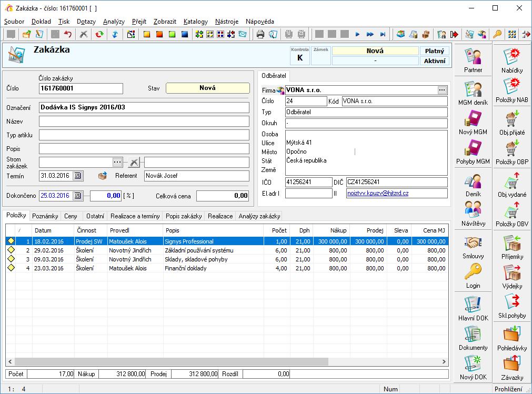The image size is (532, 394).
Task: Click the Provedl column header
Action: [x=135, y=230]
